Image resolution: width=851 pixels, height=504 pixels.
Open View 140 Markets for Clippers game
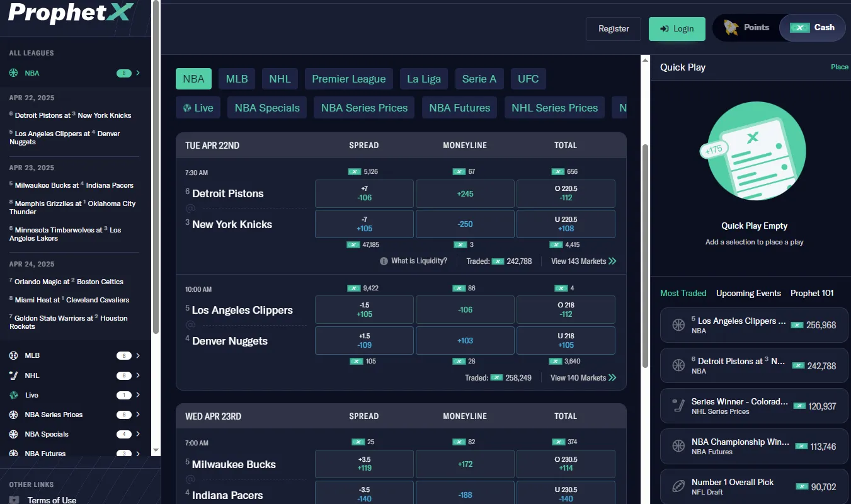coord(583,377)
